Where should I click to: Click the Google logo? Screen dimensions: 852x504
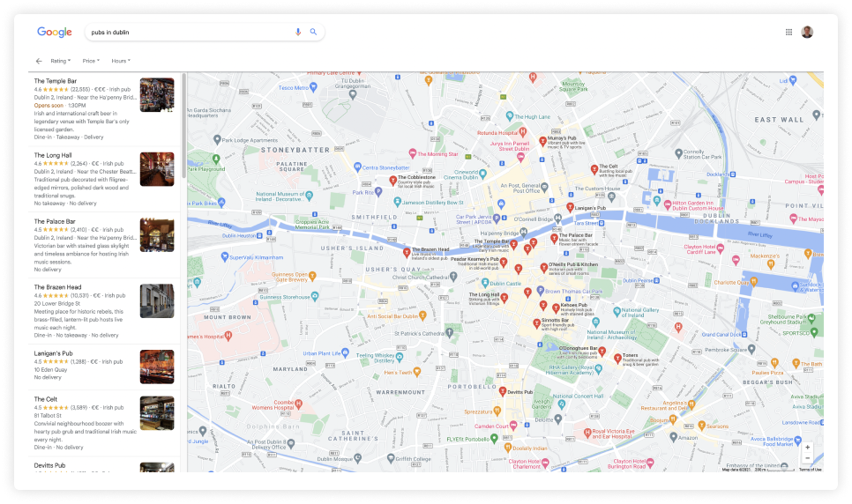[55, 32]
